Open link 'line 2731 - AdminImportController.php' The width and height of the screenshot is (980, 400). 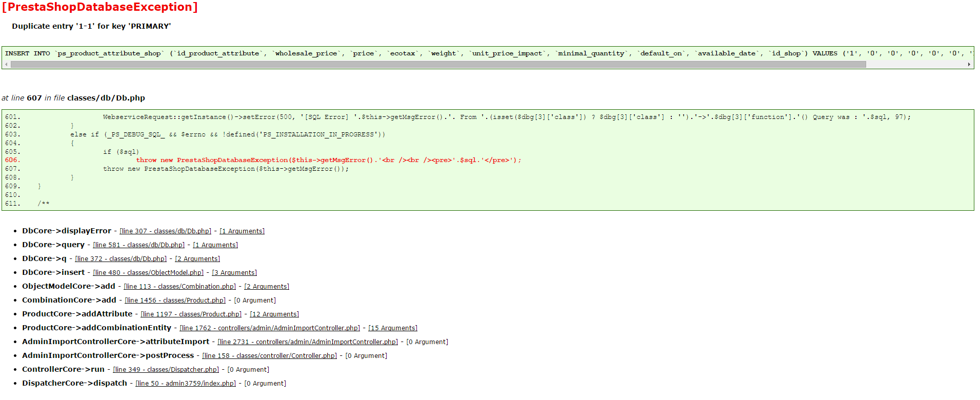pyautogui.click(x=308, y=342)
